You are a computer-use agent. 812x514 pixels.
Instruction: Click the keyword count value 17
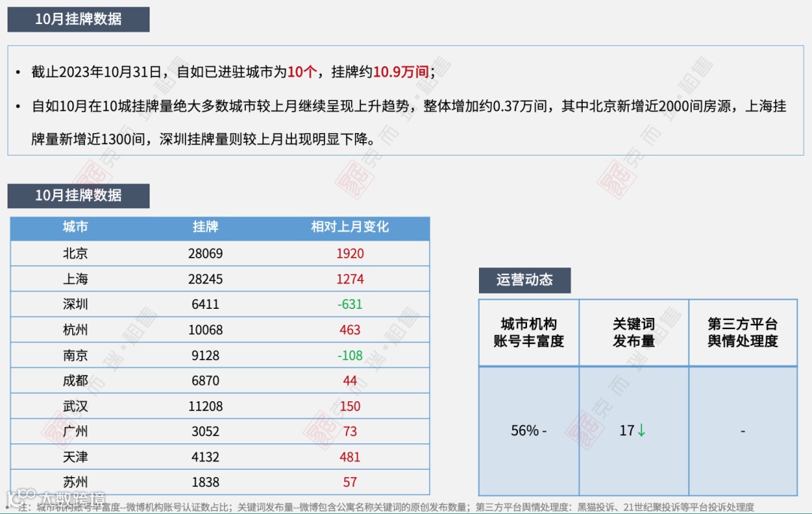pyautogui.click(x=626, y=431)
